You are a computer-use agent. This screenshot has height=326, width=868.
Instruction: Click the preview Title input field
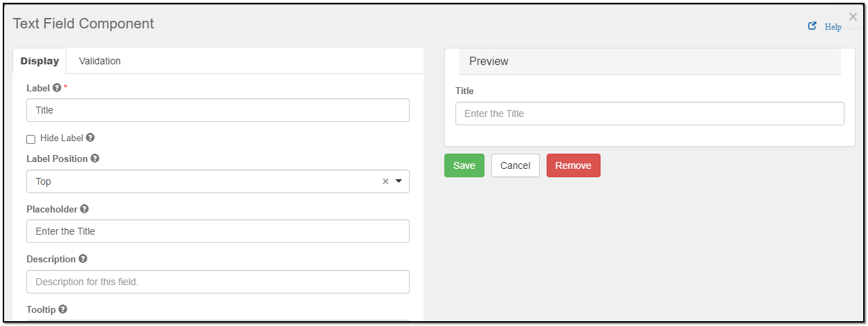tap(650, 114)
